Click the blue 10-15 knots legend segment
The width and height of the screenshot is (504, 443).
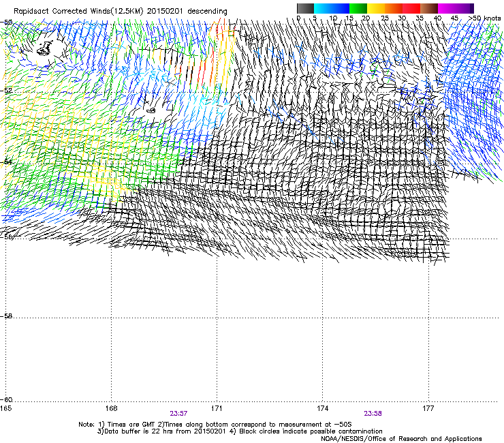click(341, 8)
